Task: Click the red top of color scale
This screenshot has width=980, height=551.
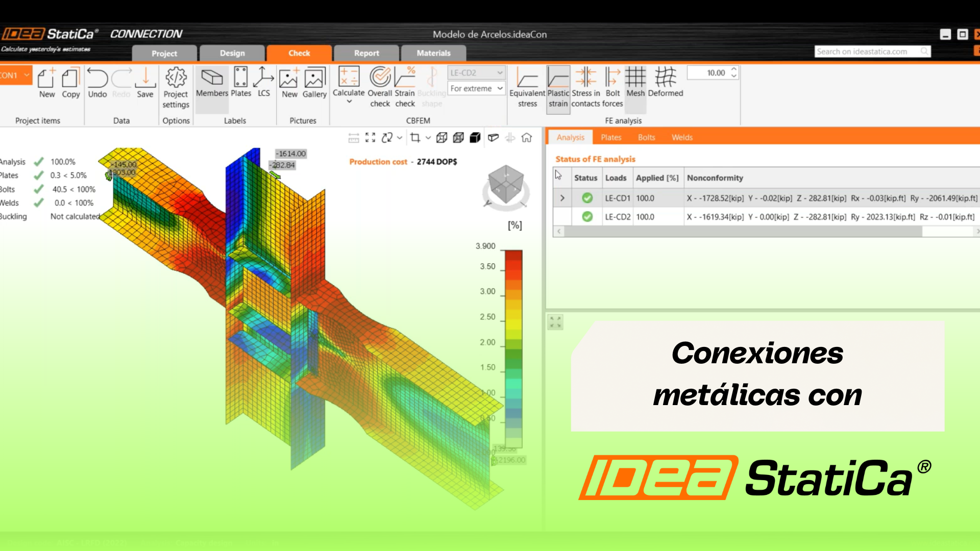Action: 513,255
